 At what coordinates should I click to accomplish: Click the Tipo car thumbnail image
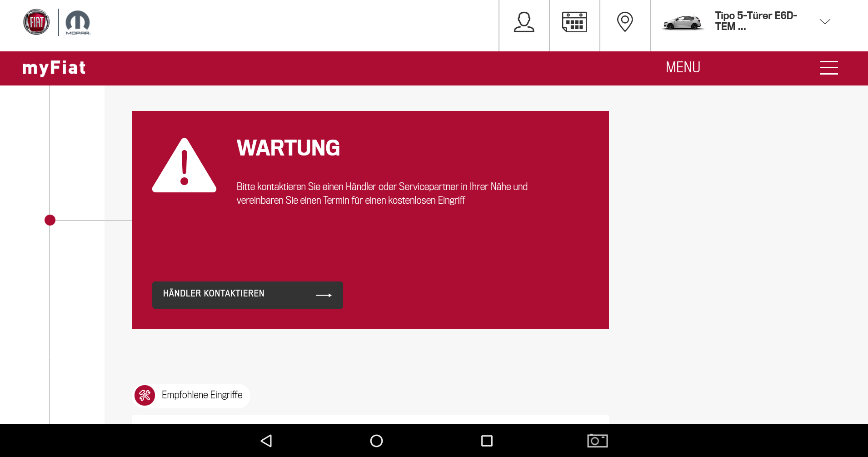[x=682, y=22]
